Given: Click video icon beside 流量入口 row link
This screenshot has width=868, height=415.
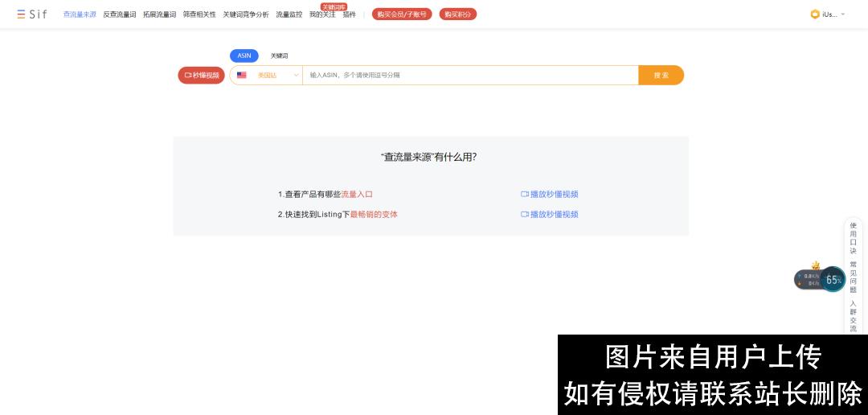Looking at the screenshot, I should coord(525,195).
